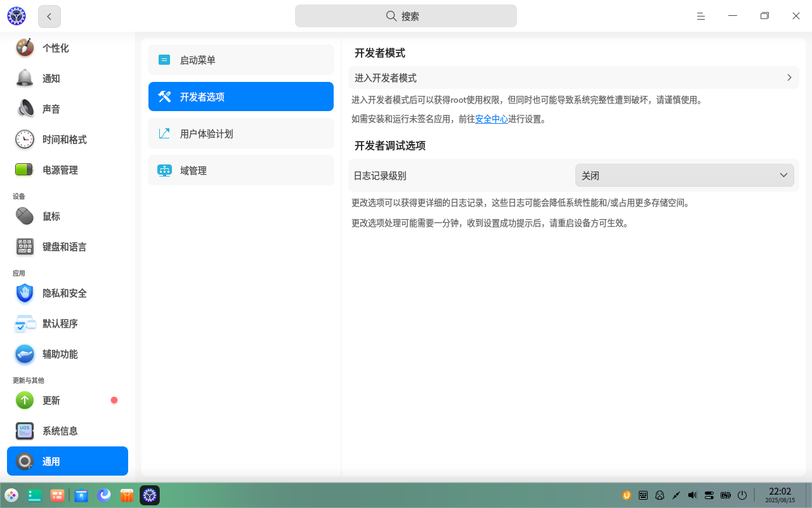Open Power Management (电源管理) settings
The width and height of the screenshot is (812, 508).
click(60, 170)
